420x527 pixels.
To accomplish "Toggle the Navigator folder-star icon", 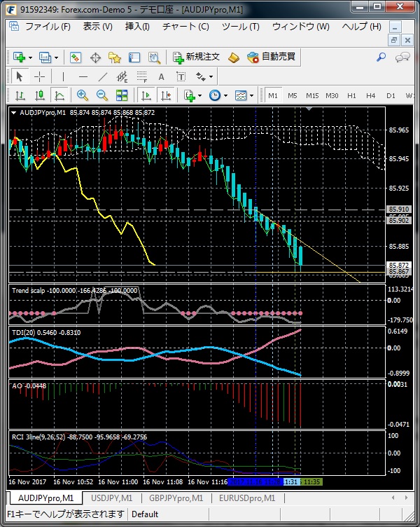I will tap(115, 57).
